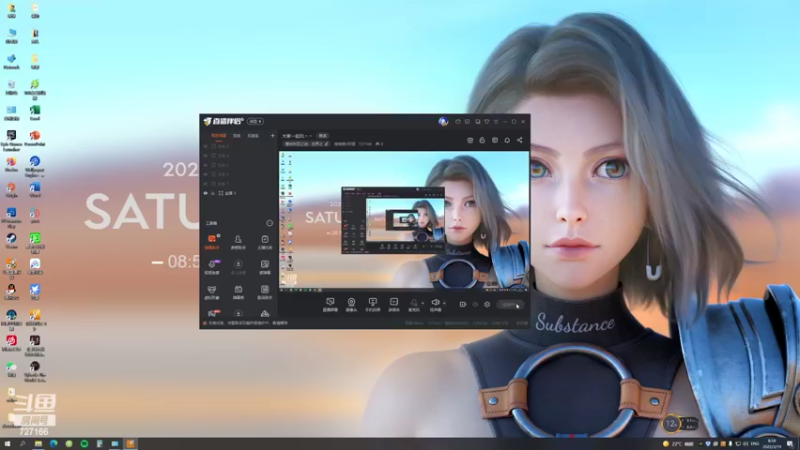Click the leftmost icon in preview header row
Screen dimensions: 800x450
pyautogui.click(x=470, y=140)
